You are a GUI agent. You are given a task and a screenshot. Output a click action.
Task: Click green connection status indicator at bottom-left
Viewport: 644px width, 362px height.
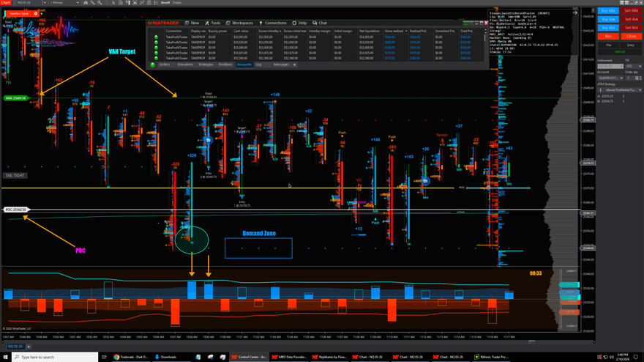pos(153,64)
